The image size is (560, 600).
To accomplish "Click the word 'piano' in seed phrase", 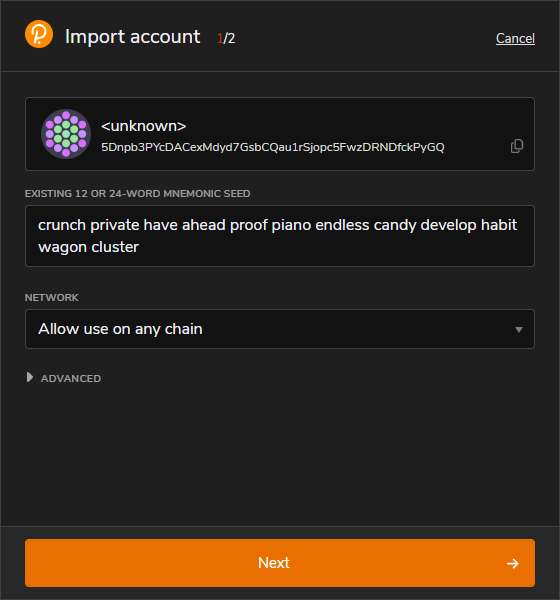I will (291, 225).
